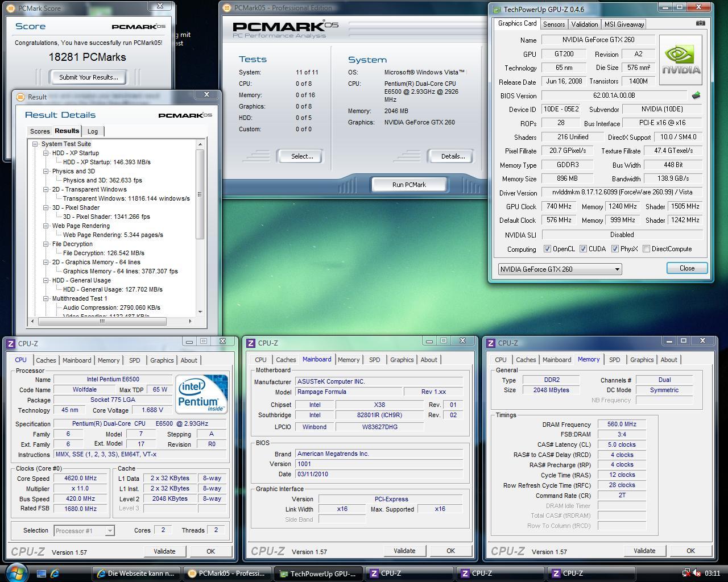Open the 'Die Webseite kann n...' taskbar button
The image size is (728, 582).
point(135,573)
